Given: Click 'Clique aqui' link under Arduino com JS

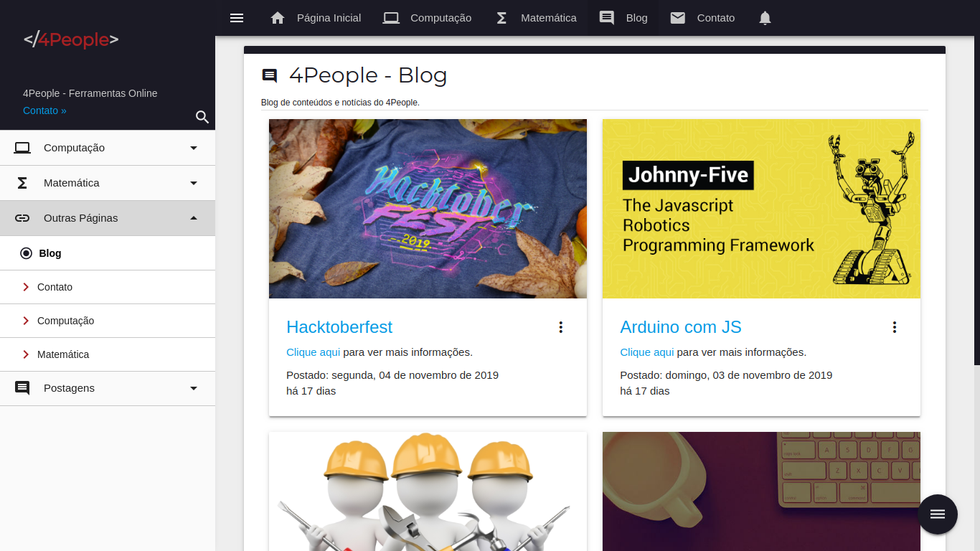Looking at the screenshot, I should [x=646, y=352].
